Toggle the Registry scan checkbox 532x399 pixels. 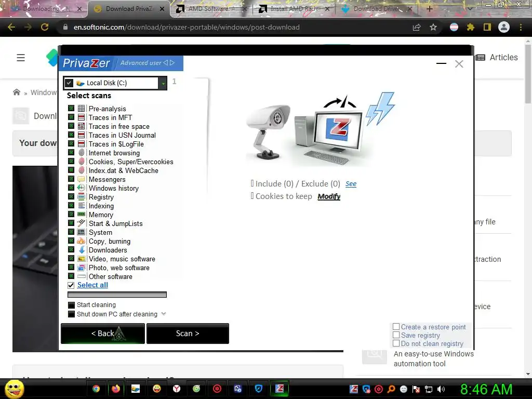tap(71, 196)
